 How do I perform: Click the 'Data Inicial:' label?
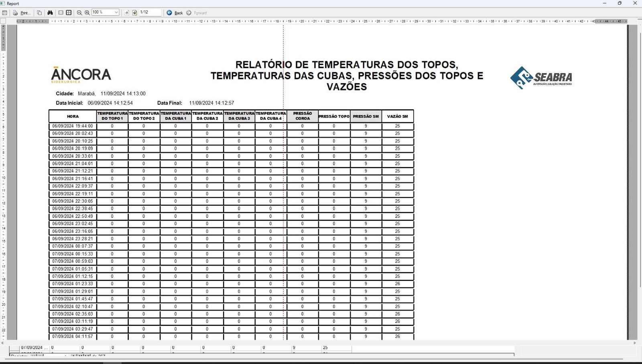coord(69,103)
